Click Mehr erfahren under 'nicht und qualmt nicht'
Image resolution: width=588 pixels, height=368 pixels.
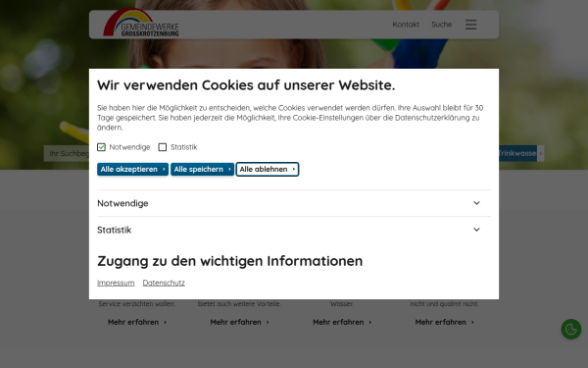[x=444, y=322]
